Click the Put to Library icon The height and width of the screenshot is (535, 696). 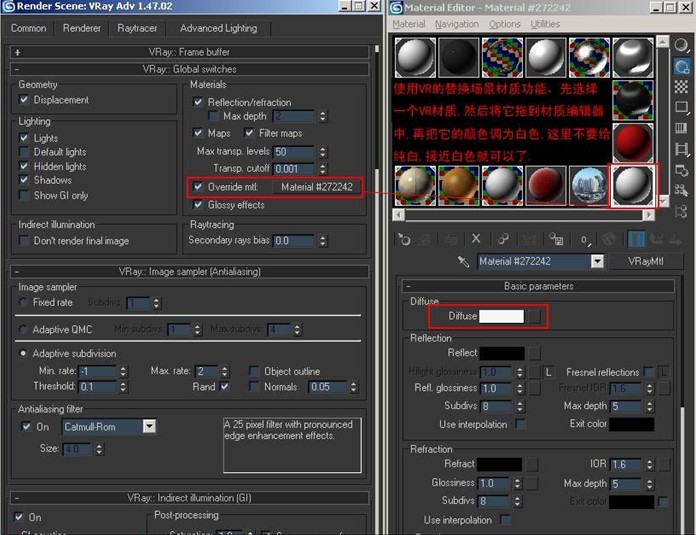(556, 239)
